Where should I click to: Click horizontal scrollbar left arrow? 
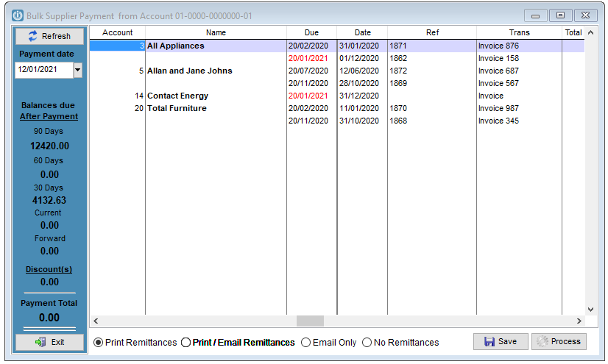click(x=96, y=321)
